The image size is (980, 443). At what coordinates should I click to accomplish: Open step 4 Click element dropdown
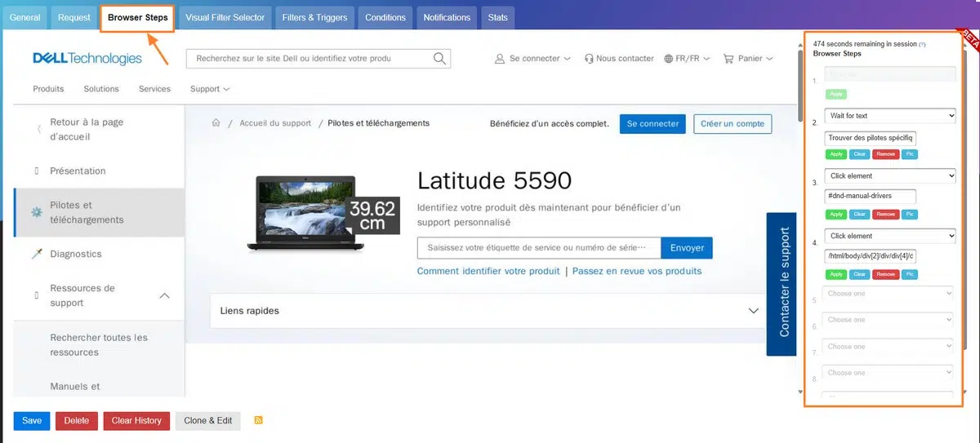click(x=890, y=237)
